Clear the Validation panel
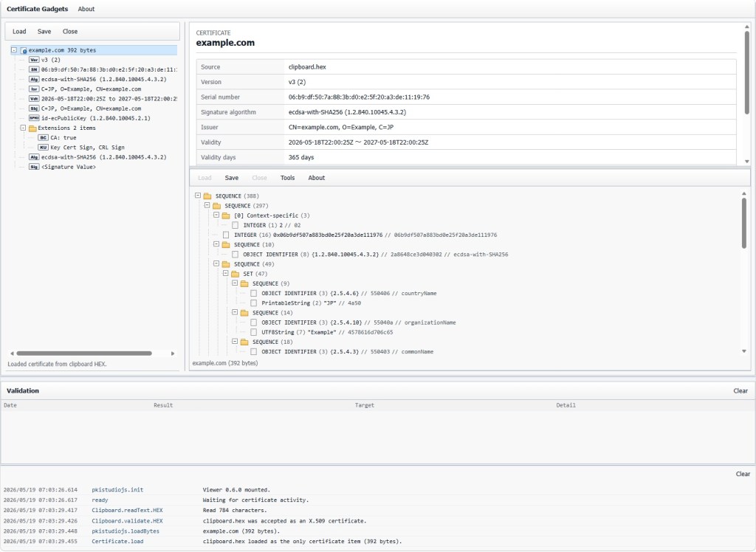756x552 pixels. click(740, 391)
